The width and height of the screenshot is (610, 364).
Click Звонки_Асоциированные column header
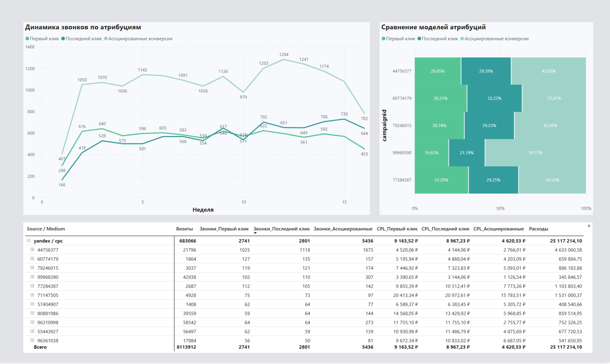(x=343, y=229)
